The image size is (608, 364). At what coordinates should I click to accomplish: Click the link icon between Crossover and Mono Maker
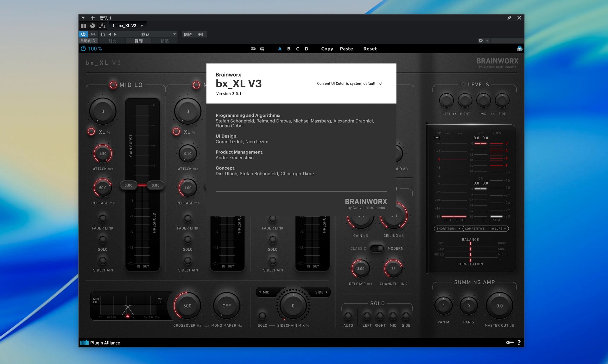206,326
